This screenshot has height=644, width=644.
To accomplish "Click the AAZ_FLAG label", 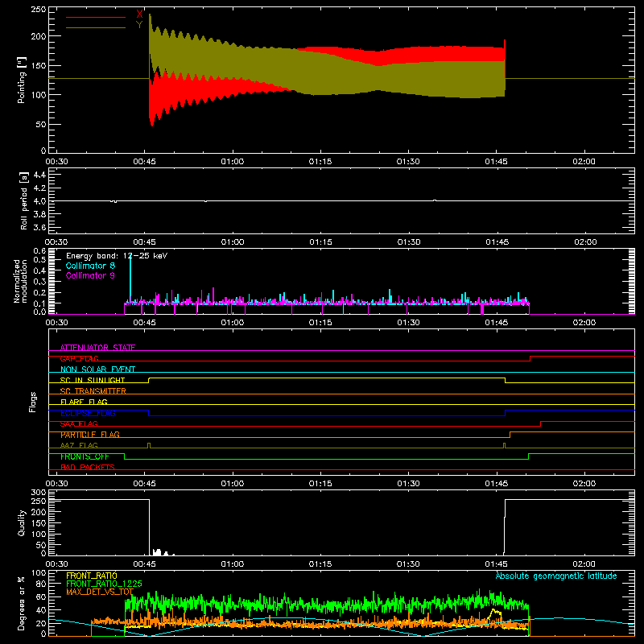I will pyautogui.click(x=79, y=445).
